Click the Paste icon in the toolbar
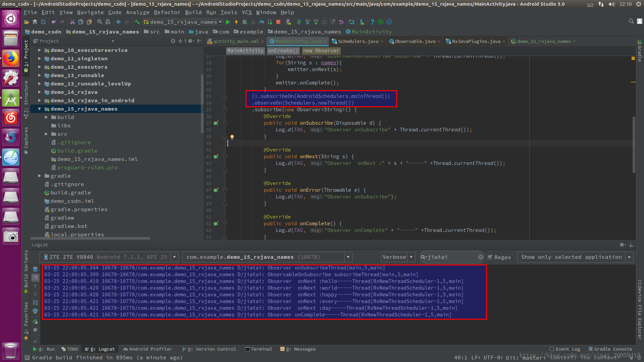 tap(89, 22)
